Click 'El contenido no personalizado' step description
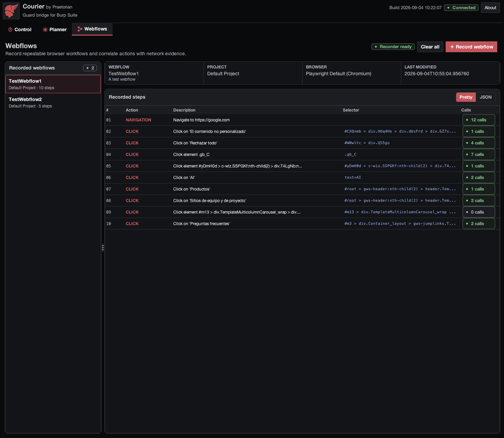Screen dimensions: 504x438 210,132
